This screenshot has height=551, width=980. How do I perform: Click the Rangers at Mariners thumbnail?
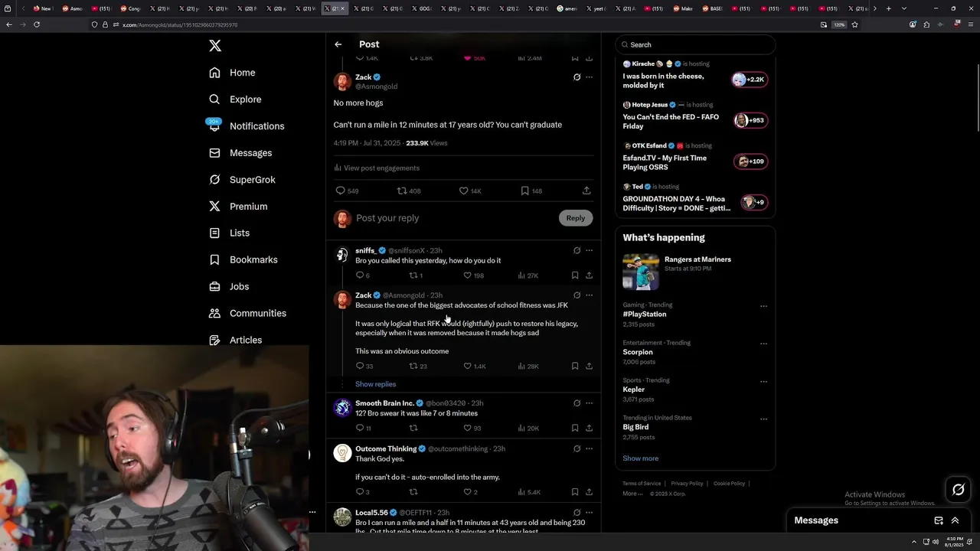[641, 272]
